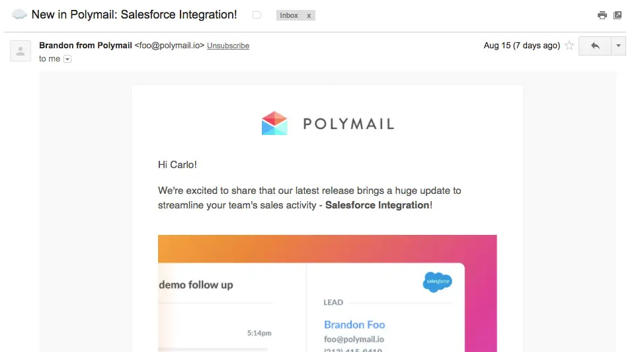The width and height of the screenshot is (644, 352).
Task: Star this message from Polymail
Action: (569, 46)
